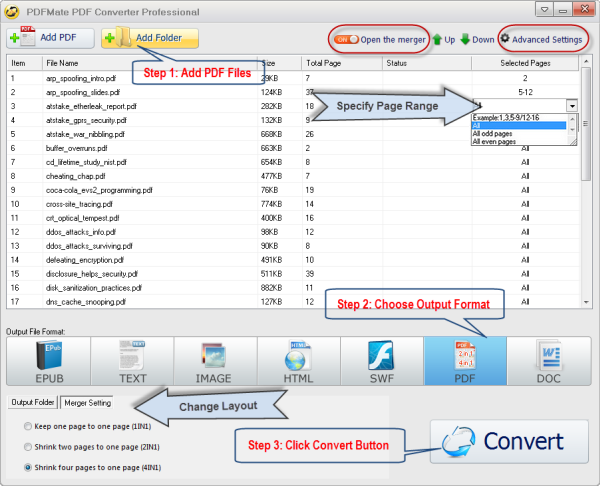Select defeating_encryption.pdf row
Screen dimensions: 600x486
pyautogui.click(x=293, y=260)
